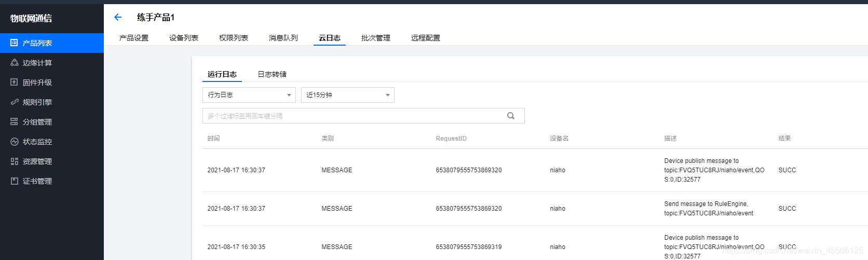Open the 行为日志 log type dropdown

tap(249, 95)
